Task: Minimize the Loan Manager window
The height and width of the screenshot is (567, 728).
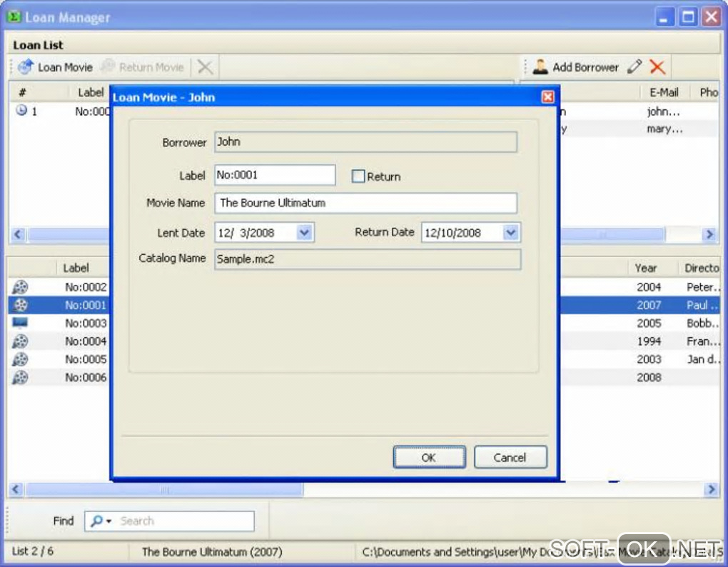Action: pyautogui.click(x=664, y=17)
